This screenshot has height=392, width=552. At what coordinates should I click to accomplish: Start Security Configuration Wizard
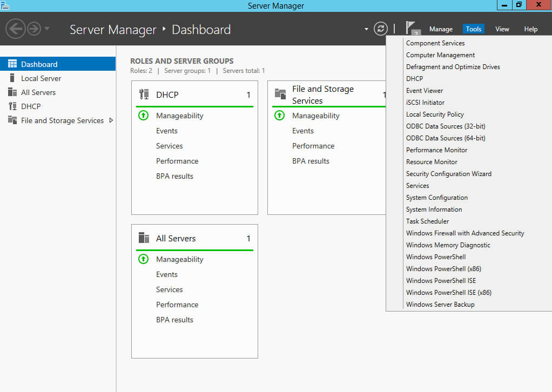click(x=448, y=174)
